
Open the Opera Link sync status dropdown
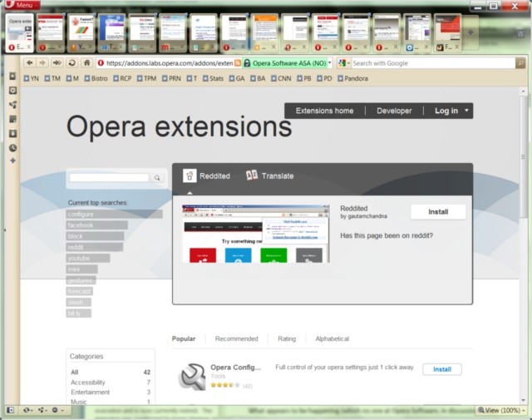[27, 410]
